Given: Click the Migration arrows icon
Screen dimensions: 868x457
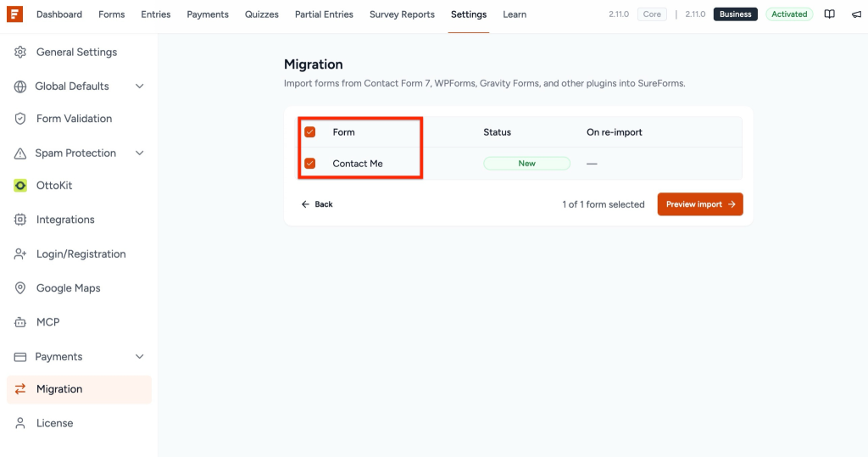Looking at the screenshot, I should click(20, 389).
